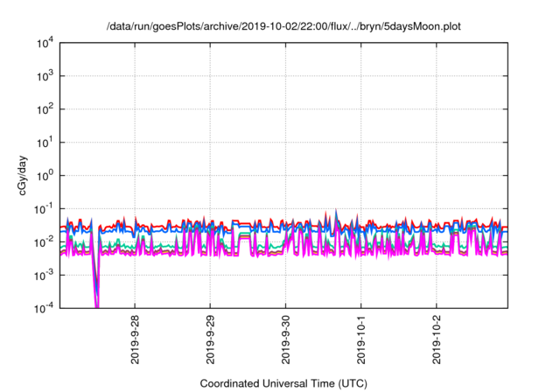Select the 10^2 y-axis tick label

point(45,109)
